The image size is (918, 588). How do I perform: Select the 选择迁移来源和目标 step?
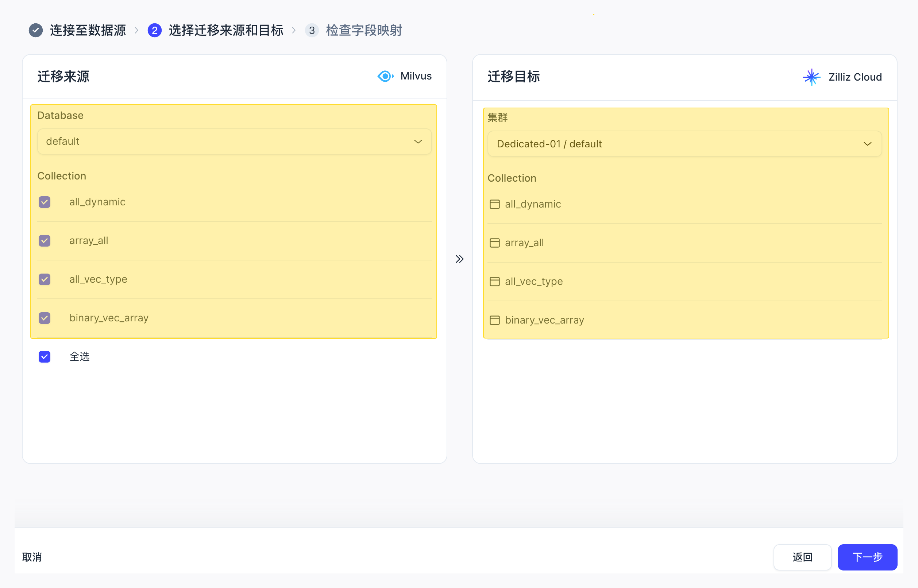point(226,30)
